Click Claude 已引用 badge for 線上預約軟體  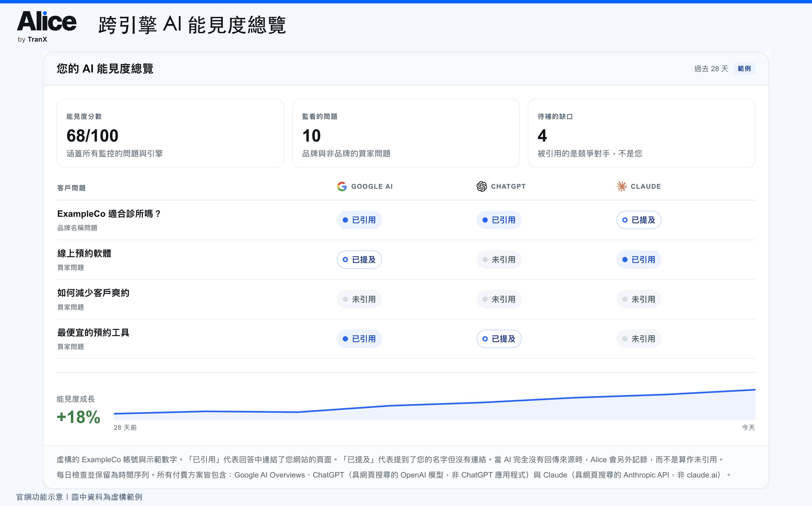[x=639, y=260]
